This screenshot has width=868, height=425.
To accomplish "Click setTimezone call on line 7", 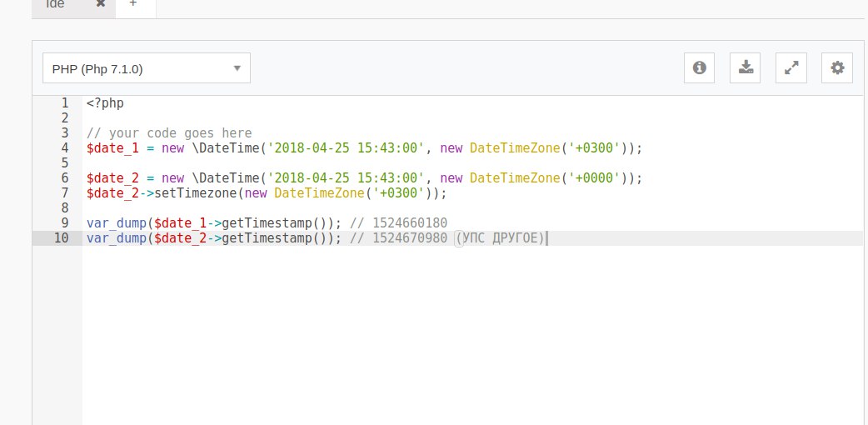I will coord(196,192).
